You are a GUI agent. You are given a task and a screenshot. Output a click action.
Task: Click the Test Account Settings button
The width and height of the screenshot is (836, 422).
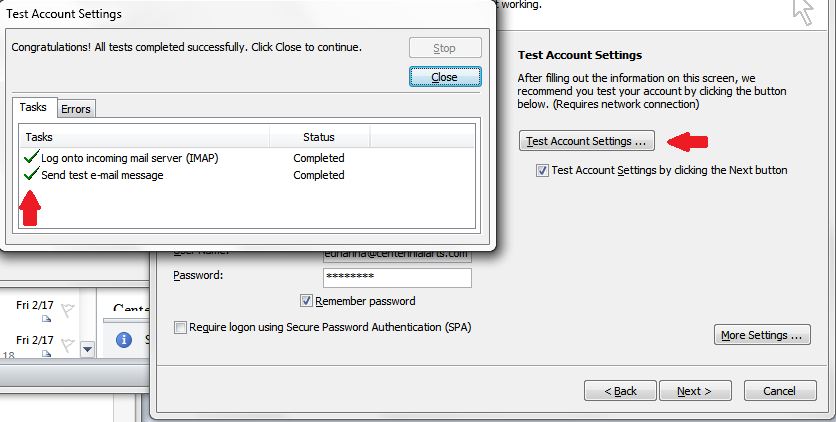[x=586, y=141]
